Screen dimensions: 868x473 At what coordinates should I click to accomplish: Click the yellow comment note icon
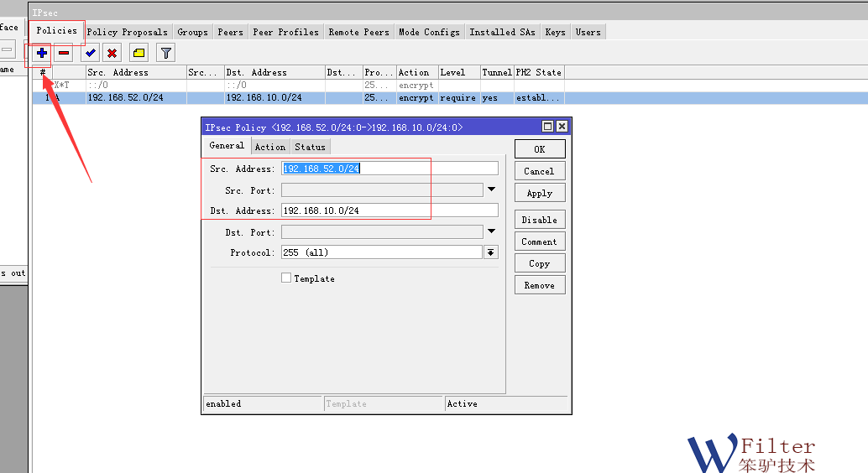(x=139, y=53)
